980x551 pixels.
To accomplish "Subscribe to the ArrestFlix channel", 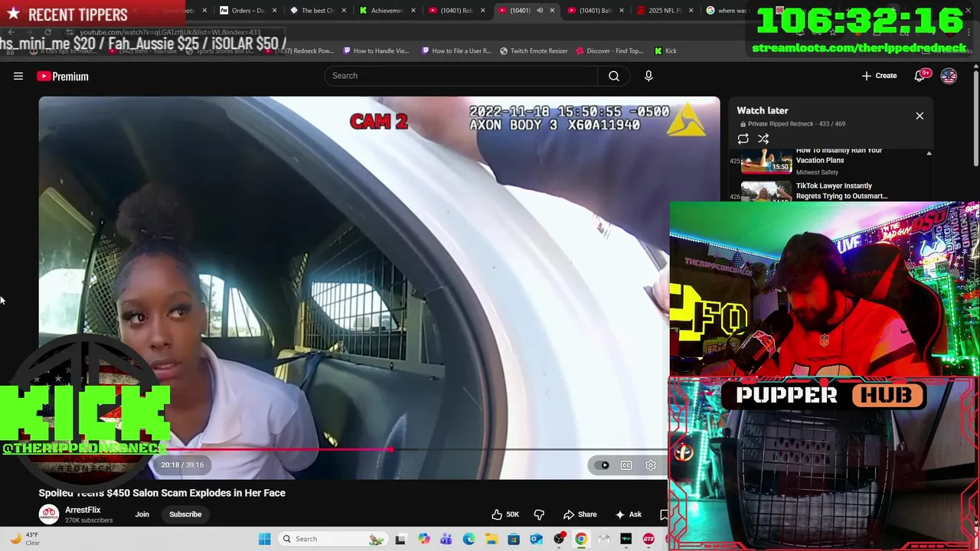I will click(185, 514).
